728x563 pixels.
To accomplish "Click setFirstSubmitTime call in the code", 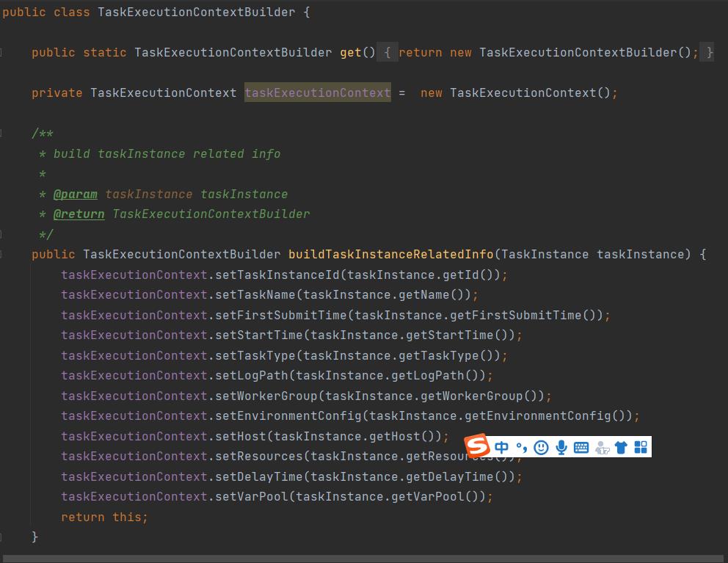I will pyautogui.click(x=281, y=316).
